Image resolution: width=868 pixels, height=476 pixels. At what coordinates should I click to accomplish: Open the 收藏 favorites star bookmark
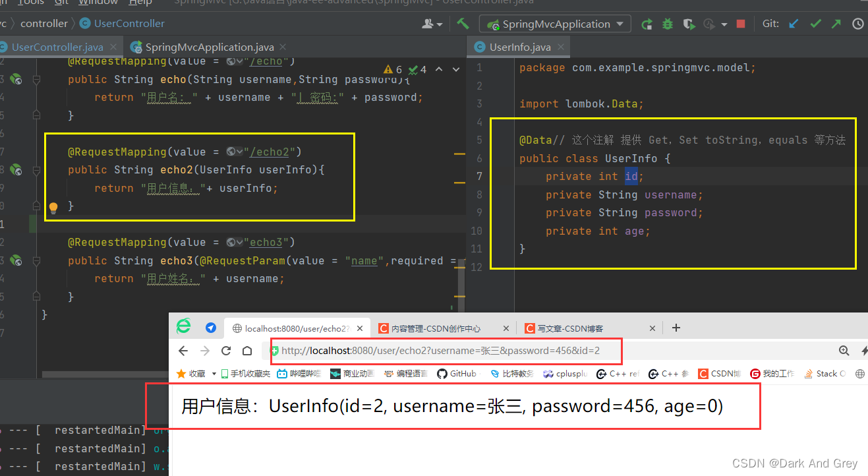click(191, 373)
